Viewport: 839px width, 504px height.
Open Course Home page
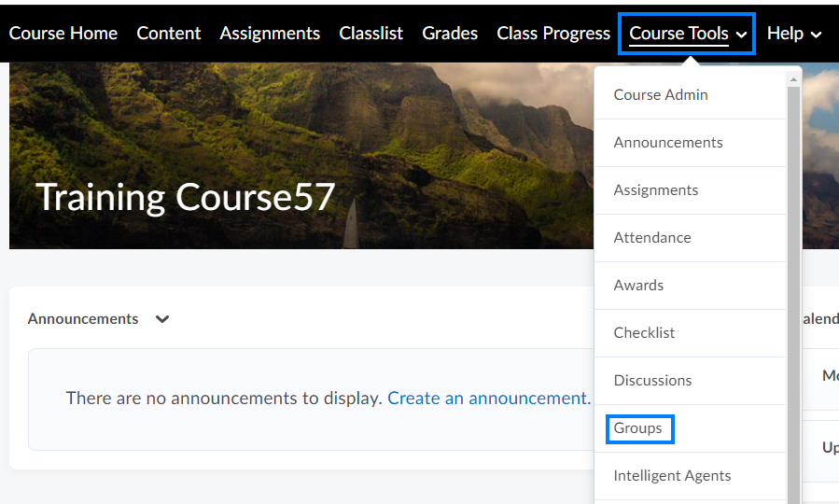[63, 34]
